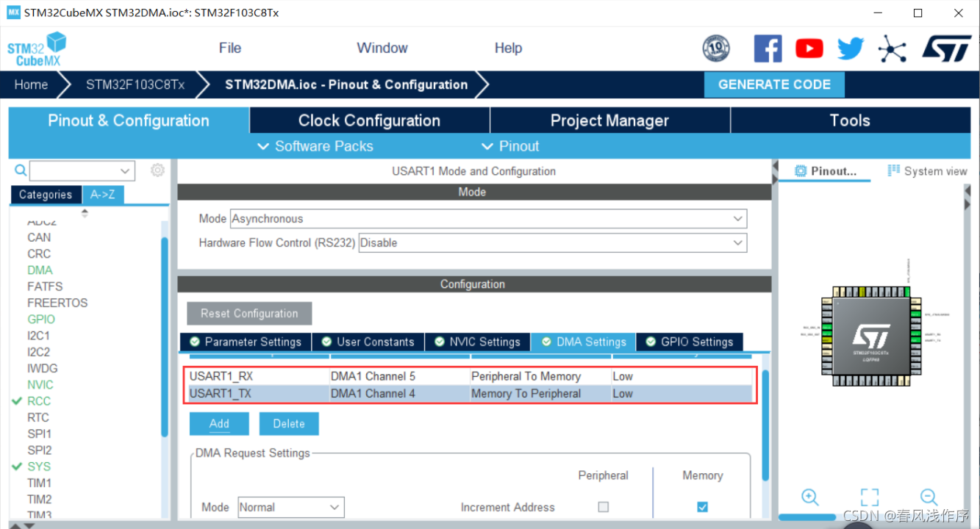The height and width of the screenshot is (529, 980).
Task: Click the ST logo icon
Action: coord(946,48)
